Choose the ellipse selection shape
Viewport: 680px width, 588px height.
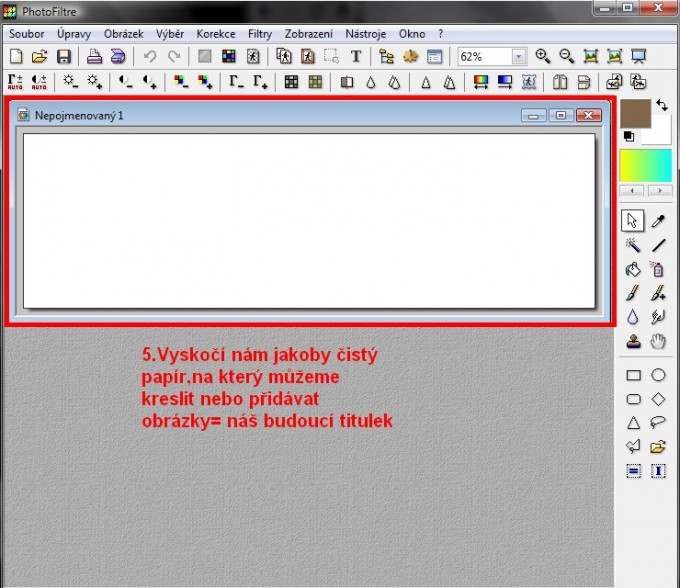point(658,375)
